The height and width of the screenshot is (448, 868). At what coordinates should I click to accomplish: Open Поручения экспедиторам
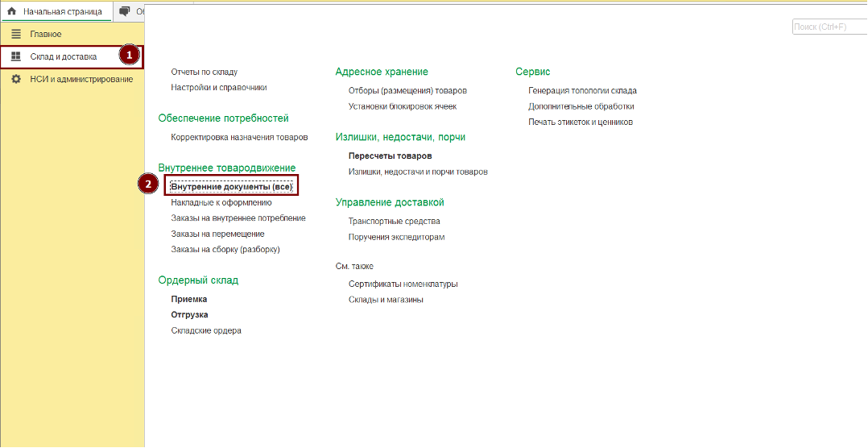coord(396,237)
